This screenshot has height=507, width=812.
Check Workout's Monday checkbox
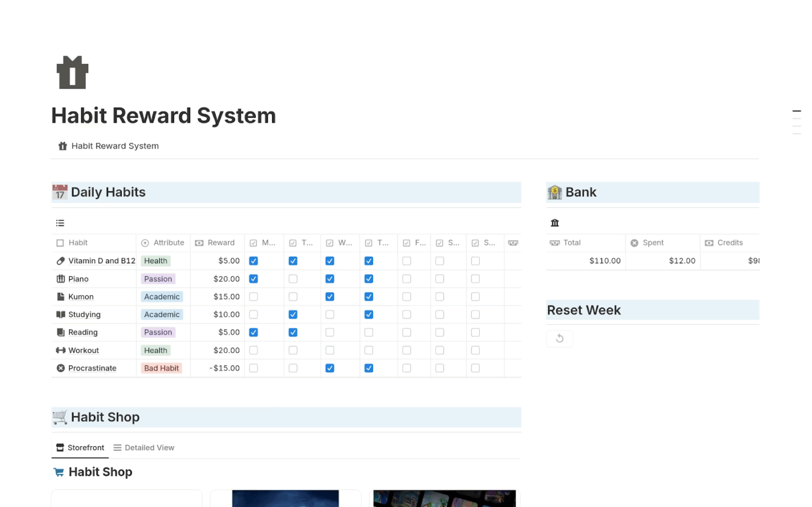click(x=253, y=350)
